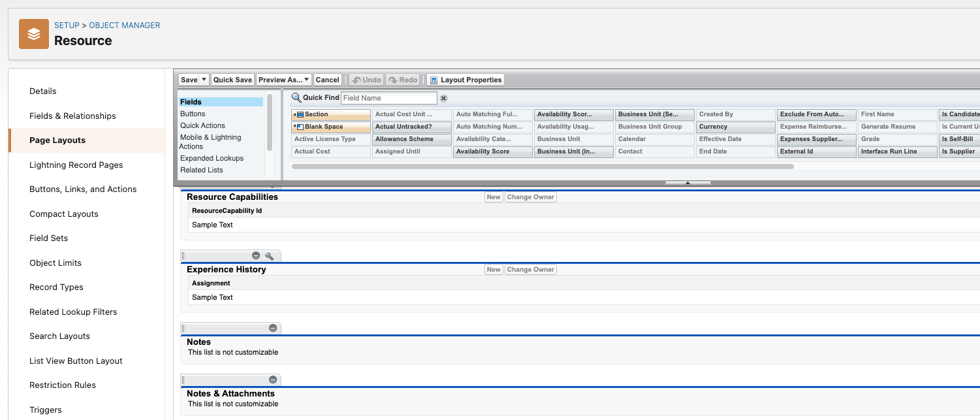Open the Details sidebar tab
980x420 pixels.
pos(43,91)
